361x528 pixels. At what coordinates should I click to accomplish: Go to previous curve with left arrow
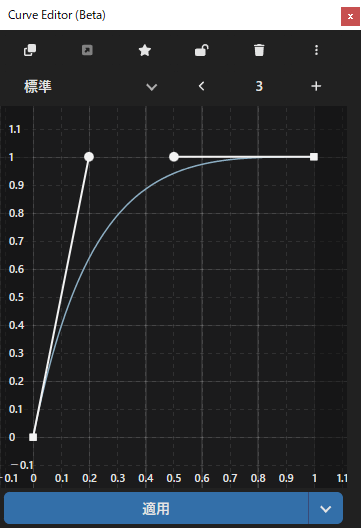pos(201,87)
